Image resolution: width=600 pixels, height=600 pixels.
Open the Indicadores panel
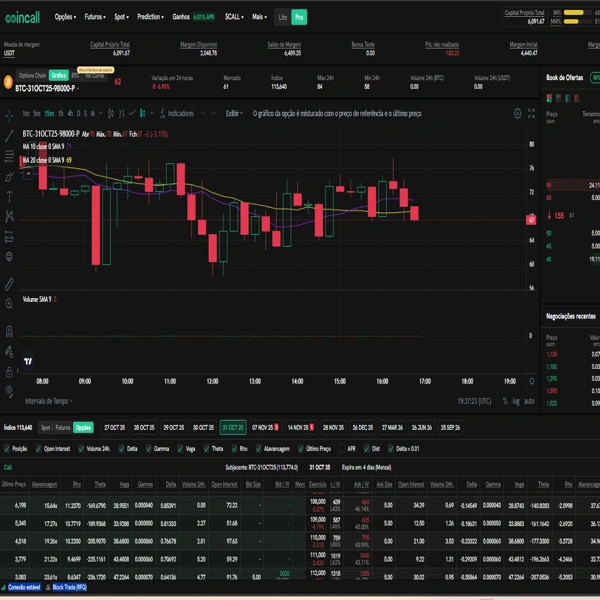pos(176,113)
